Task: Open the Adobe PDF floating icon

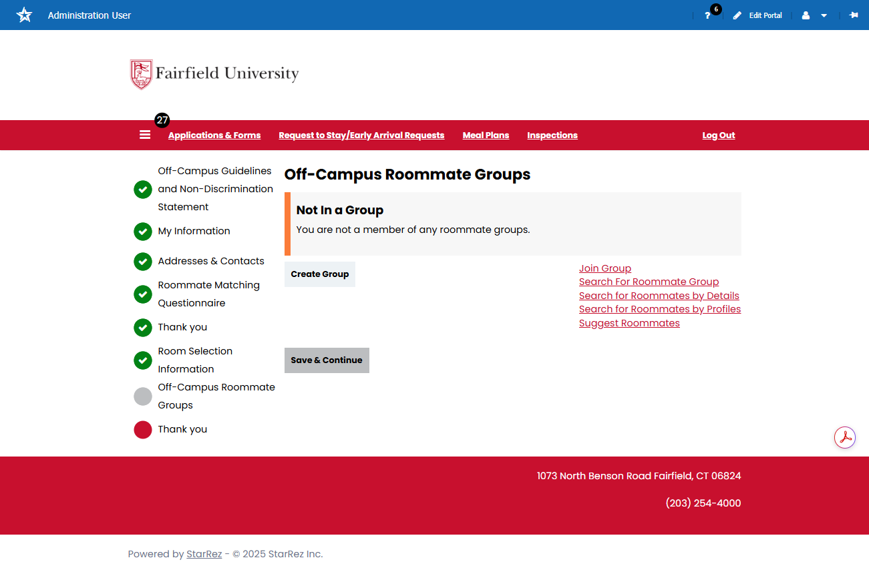Action: [845, 438]
